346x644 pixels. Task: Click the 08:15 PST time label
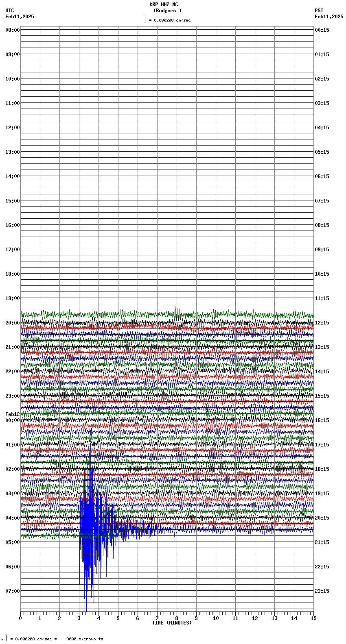322,225
